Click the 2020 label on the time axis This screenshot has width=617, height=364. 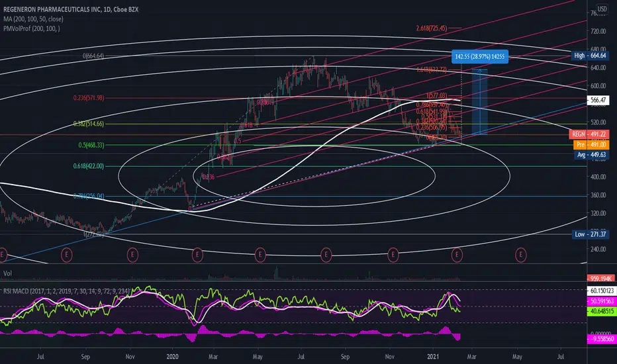pyautogui.click(x=172, y=357)
